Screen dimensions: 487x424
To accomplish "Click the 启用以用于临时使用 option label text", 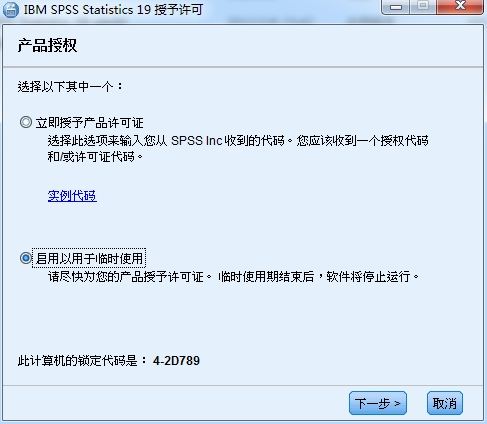I will 89,258.
